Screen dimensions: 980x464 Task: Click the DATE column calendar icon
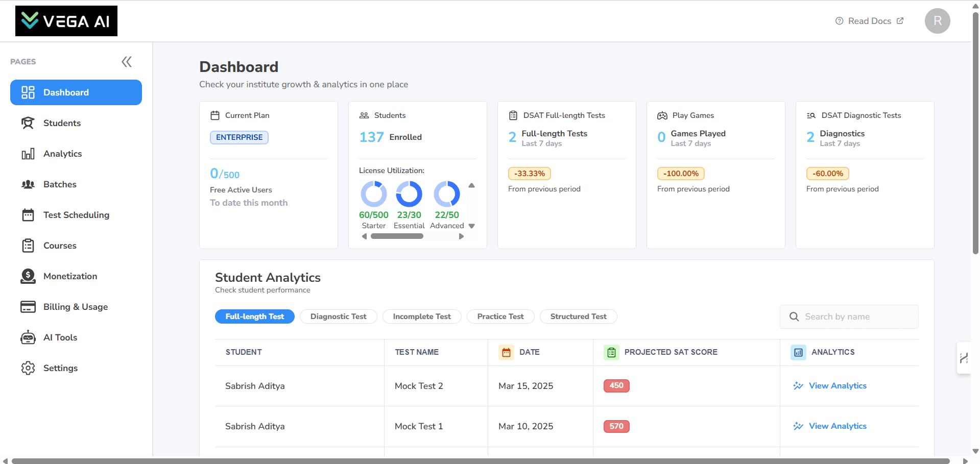pos(507,352)
